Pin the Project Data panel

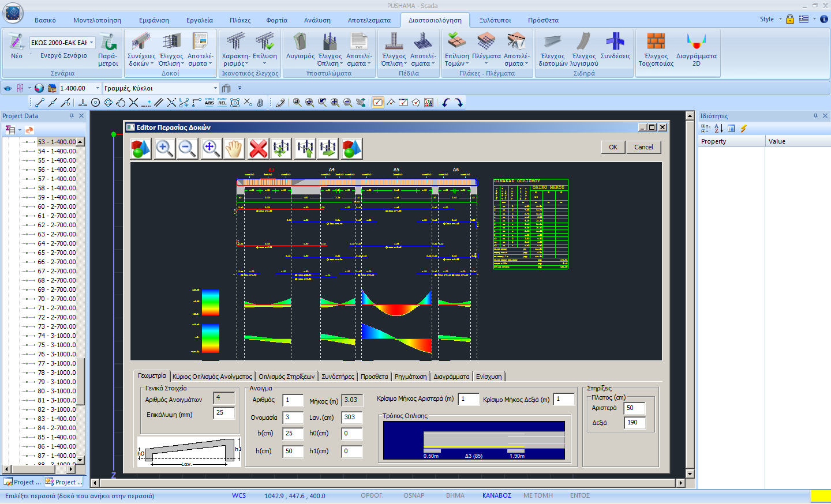click(x=72, y=116)
